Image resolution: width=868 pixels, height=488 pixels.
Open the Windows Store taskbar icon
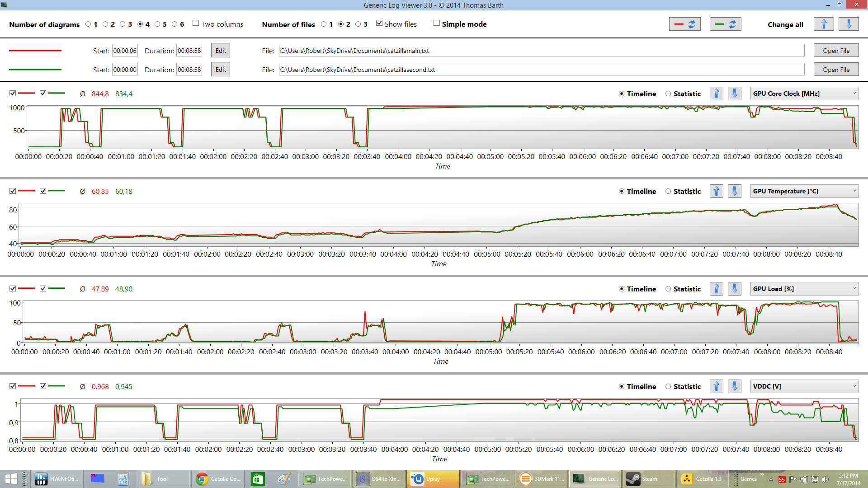coord(258,479)
